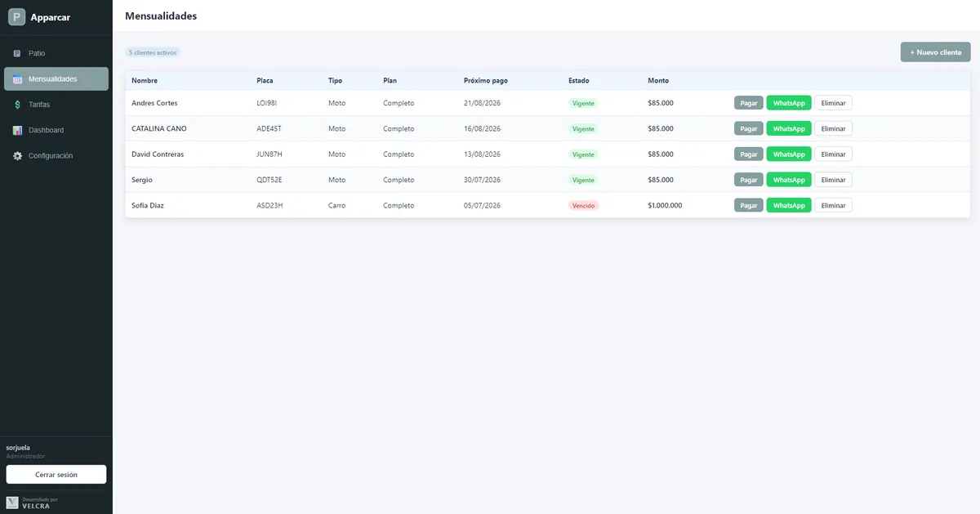The width and height of the screenshot is (980, 514).
Task: Click the date 21/08/2026
Action: (x=482, y=103)
